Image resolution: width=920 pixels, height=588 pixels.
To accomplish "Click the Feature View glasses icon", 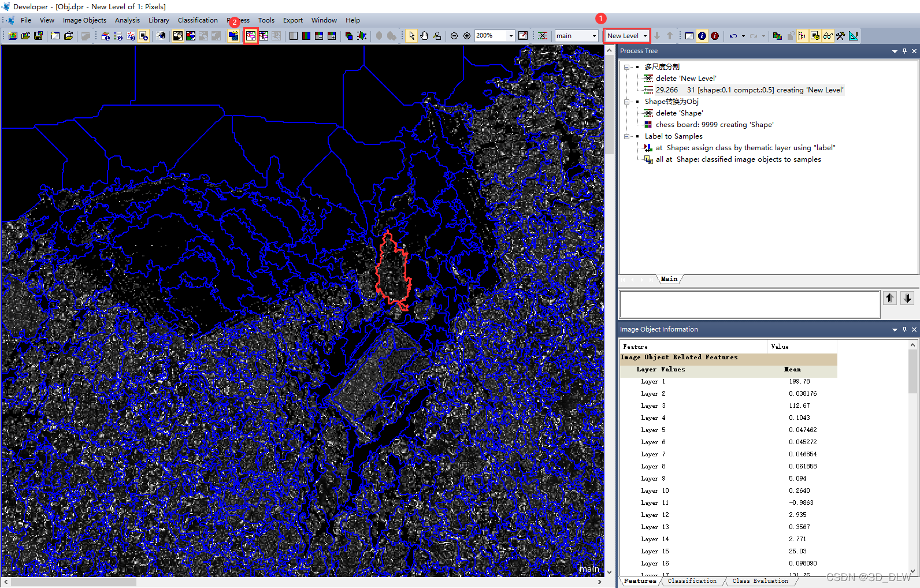I will coord(828,36).
